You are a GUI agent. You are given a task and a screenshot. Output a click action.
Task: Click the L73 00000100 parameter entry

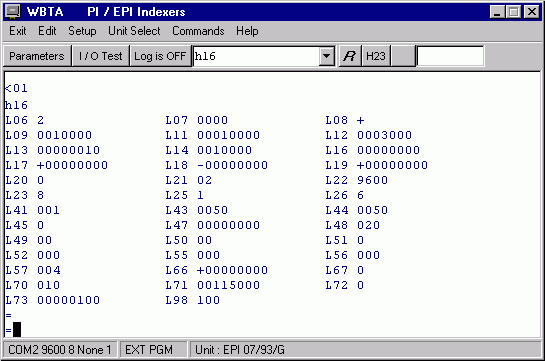[52, 300]
